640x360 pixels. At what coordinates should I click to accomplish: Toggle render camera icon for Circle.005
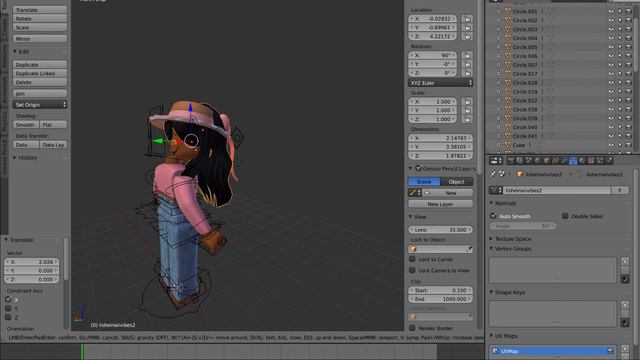click(629, 47)
